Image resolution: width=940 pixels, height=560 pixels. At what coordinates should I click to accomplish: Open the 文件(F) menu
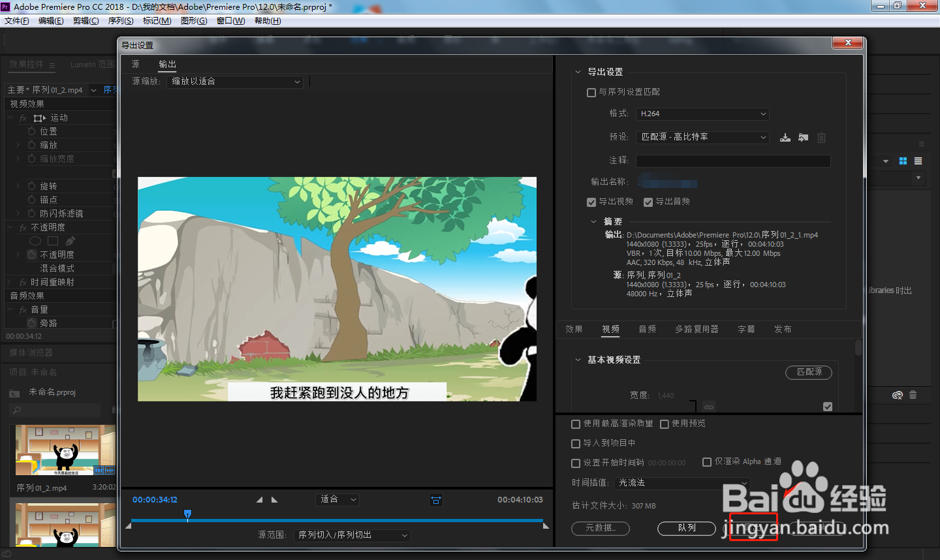pyautogui.click(x=17, y=21)
